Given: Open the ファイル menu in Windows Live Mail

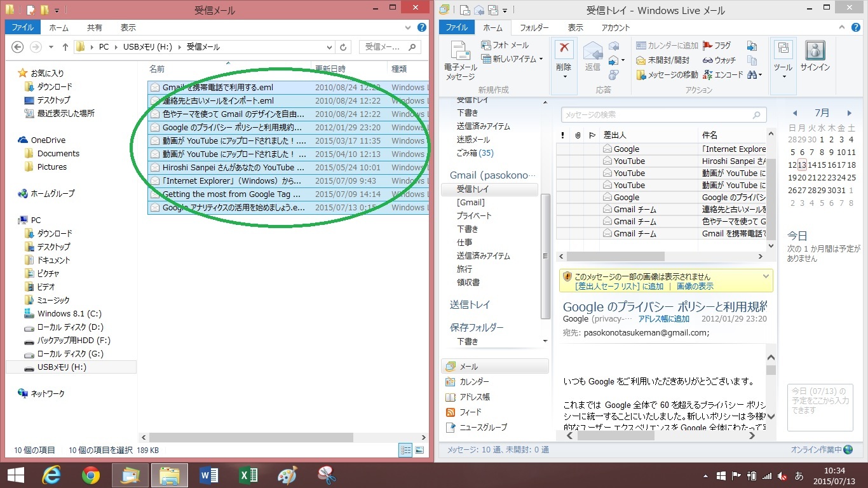Looking at the screenshot, I should coord(456,28).
